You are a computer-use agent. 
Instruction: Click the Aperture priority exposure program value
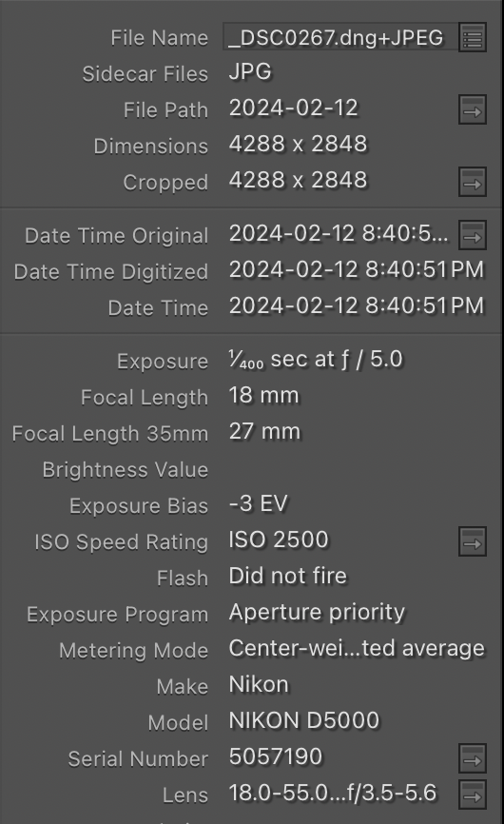[317, 612]
